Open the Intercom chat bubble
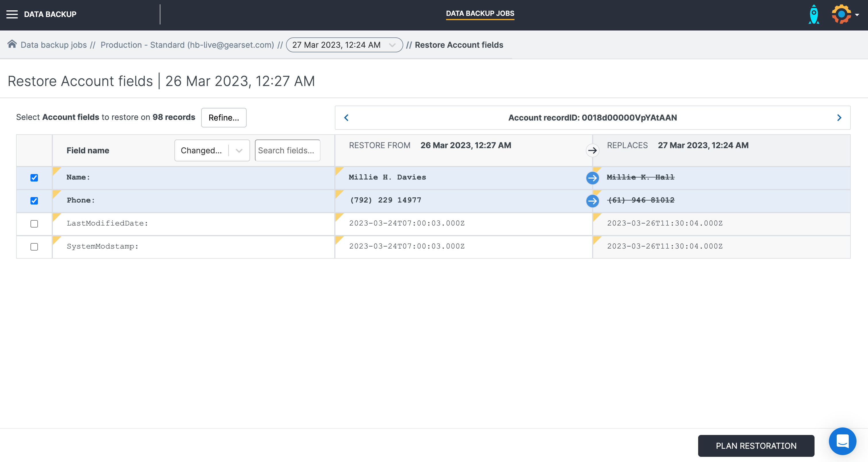868x462 pixels. pyautogui.click(x=843, y=441)
